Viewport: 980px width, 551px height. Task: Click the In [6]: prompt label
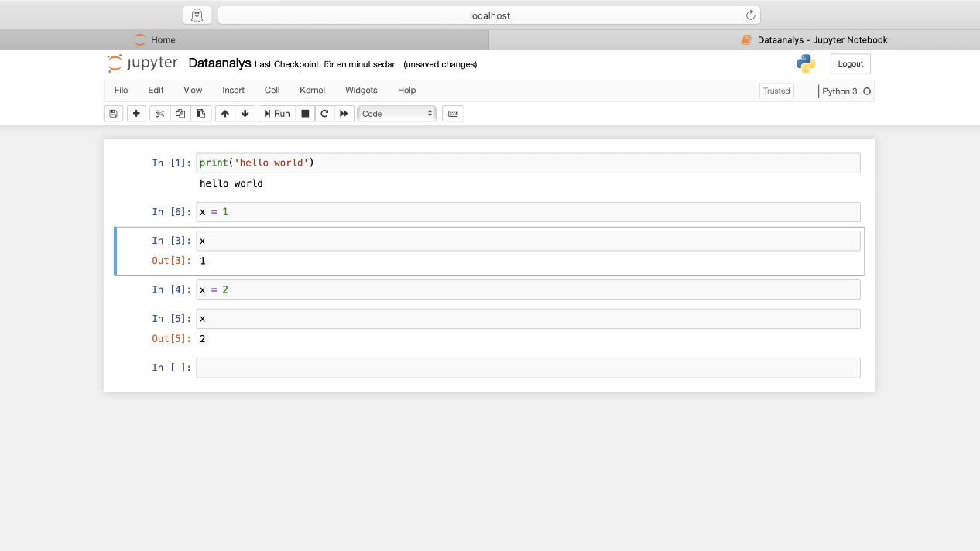[171, 212]
